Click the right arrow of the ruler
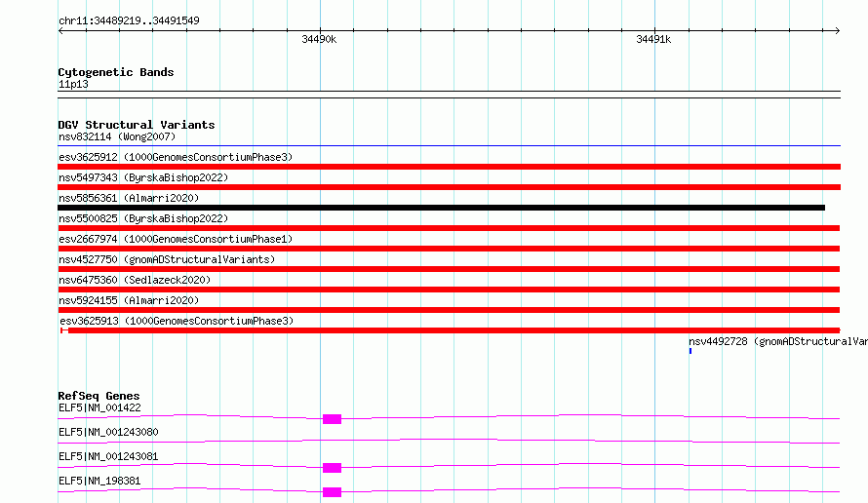This screenshot has height=503, width=868. tap(837, 31)
